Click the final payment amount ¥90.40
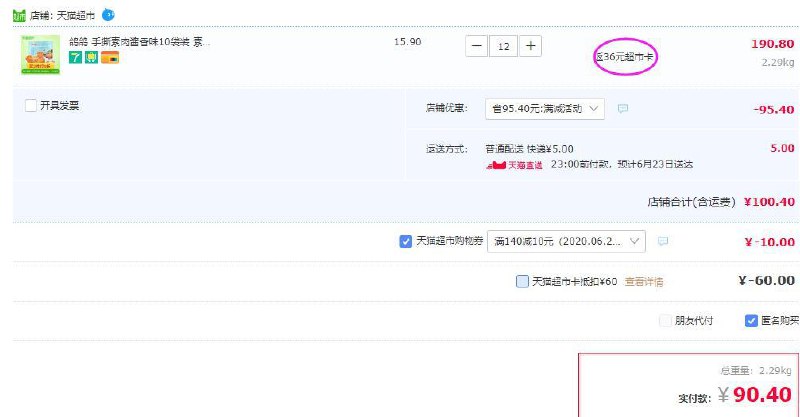800x417 pixels. tap(755, 395)
